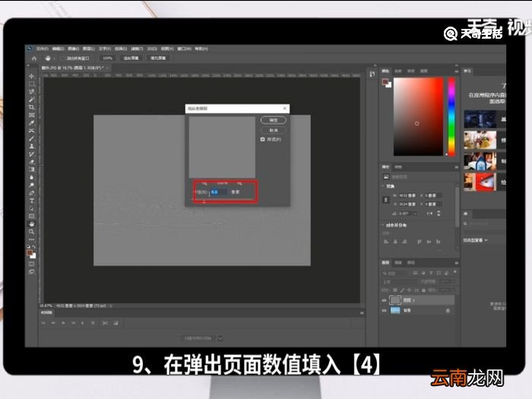Open the Filter menu
This screenshot has width=532, height=399.
[137, 49]
